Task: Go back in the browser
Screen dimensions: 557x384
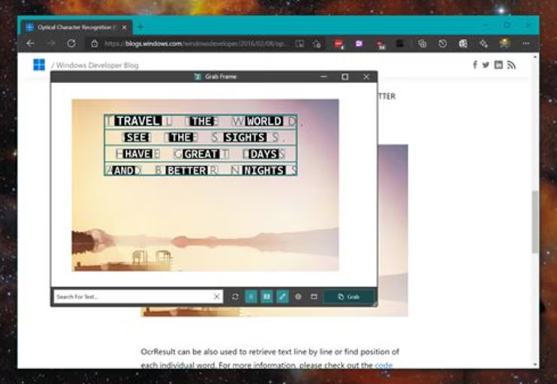Action: 31,44
